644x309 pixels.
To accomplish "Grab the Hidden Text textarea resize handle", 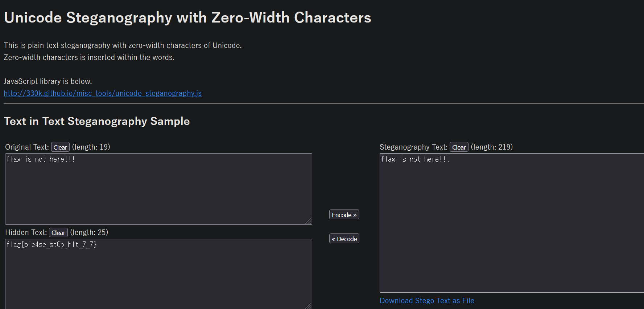I will (309, 306).
